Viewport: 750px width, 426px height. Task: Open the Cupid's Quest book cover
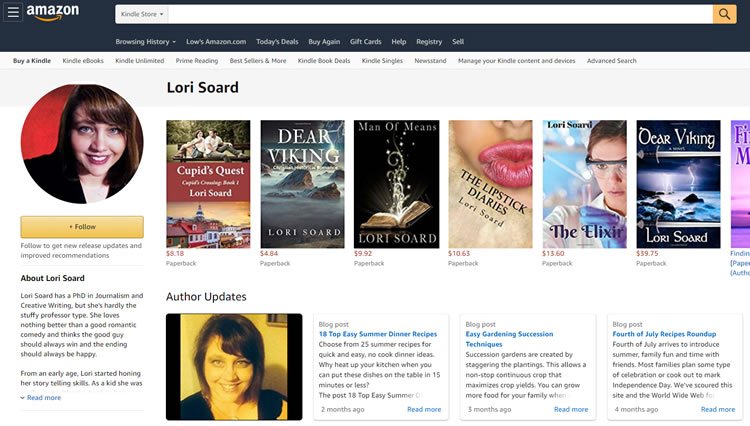208,184
